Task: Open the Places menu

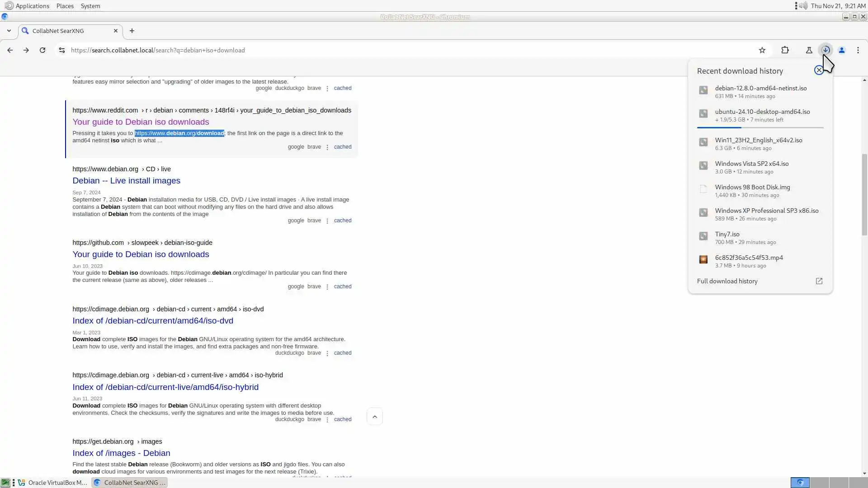Action: [65, 6]
